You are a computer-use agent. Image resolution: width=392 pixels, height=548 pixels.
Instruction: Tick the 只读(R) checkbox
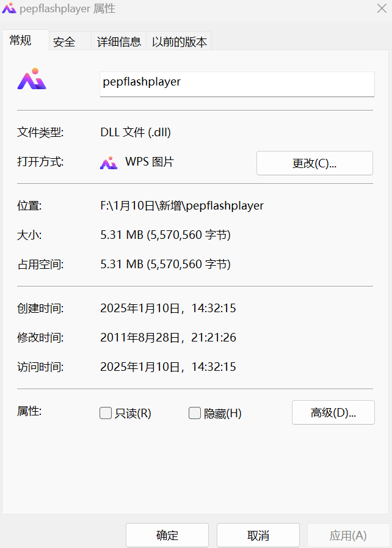tap(106, 413)
